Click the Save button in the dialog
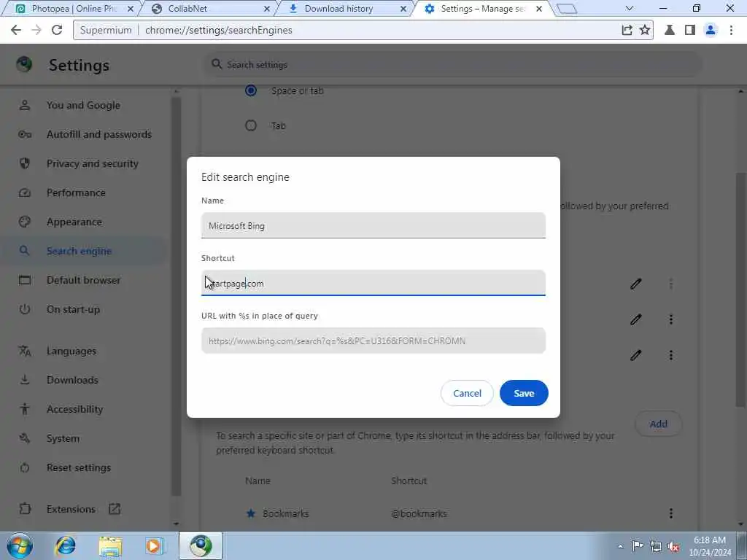 coord(524,393)
